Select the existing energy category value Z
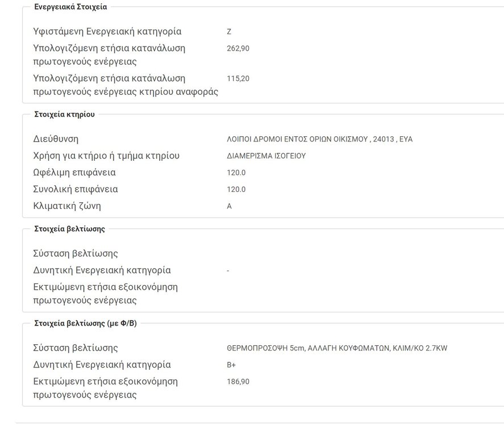Image resolution: width=504 pixels, height=426 pixels. point(229,32)
